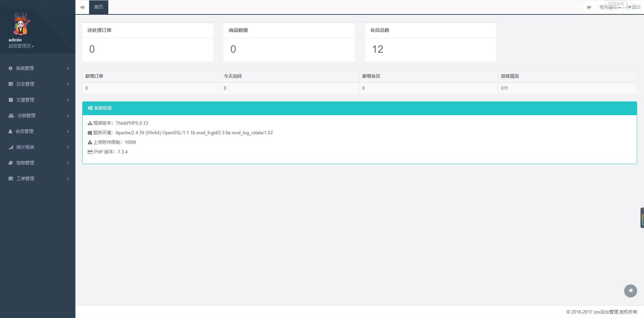Viewport: 644px width, 318px height.
Task: Switch to the 首页 tab
Action: tap(99, 7)
